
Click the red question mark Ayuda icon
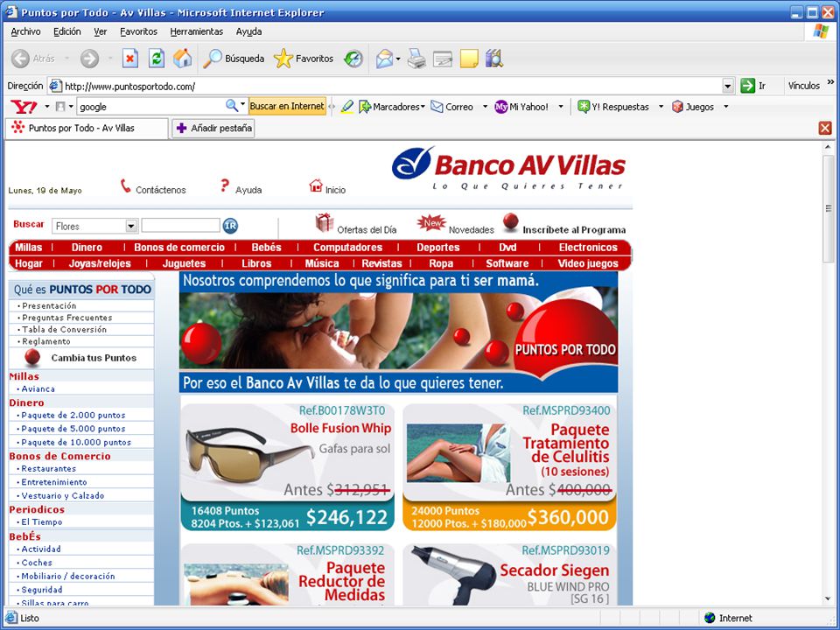225,185
